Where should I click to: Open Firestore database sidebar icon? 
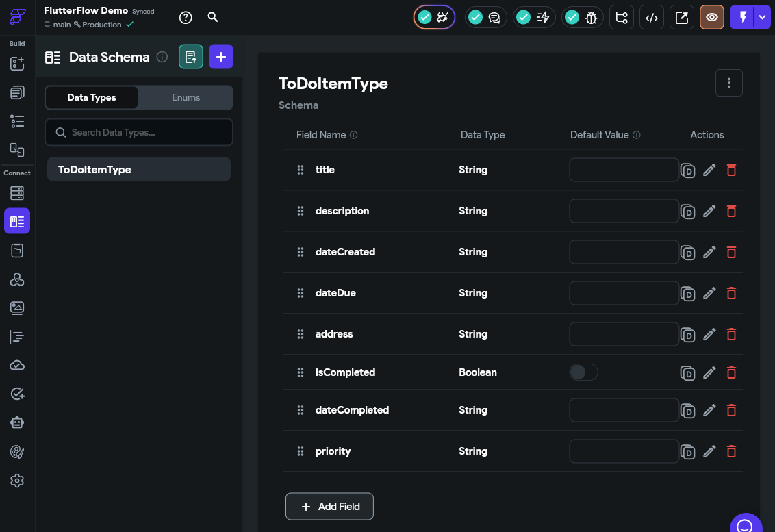point(17,193)
